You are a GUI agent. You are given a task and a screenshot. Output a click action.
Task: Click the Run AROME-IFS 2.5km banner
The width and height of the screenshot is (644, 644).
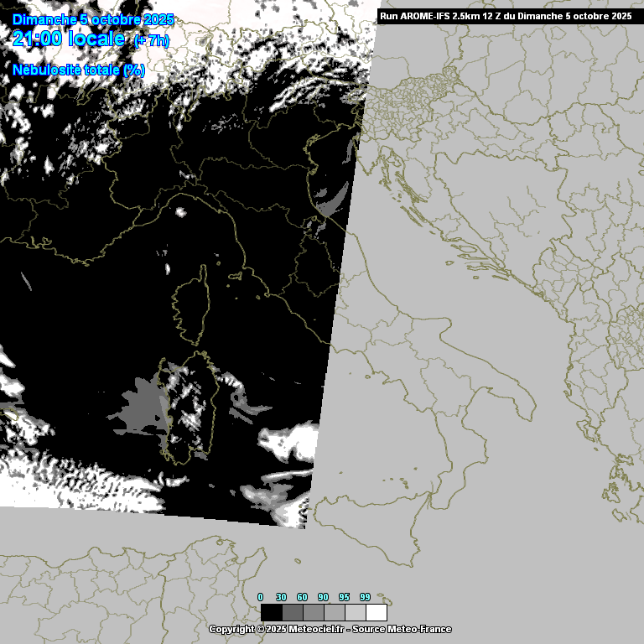[506, 15]
